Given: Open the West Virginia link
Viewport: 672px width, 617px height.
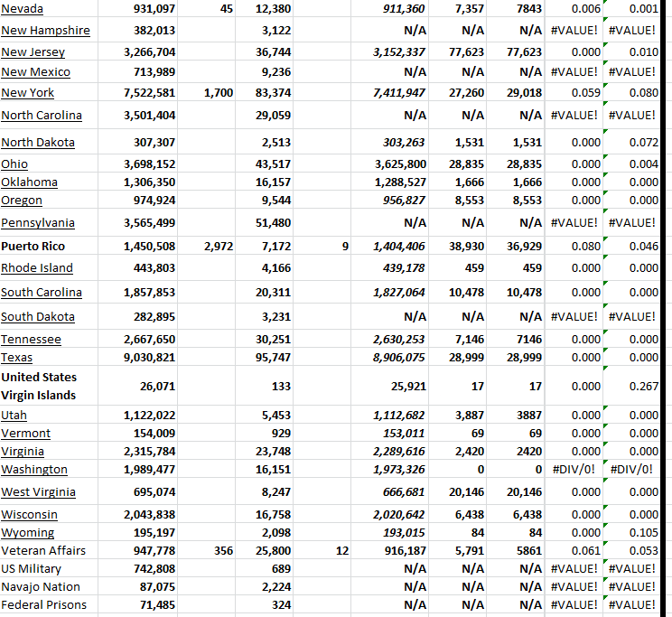Looking at the screenshot, I should click(x=38, y=492).
